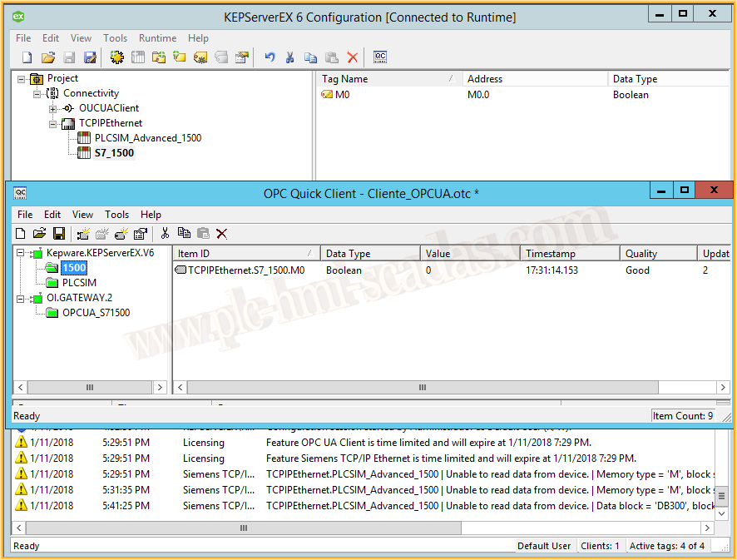Collapse the Kepware.KEPServerEX.V6 server node
737x560 pixels.
click(20, 253)
